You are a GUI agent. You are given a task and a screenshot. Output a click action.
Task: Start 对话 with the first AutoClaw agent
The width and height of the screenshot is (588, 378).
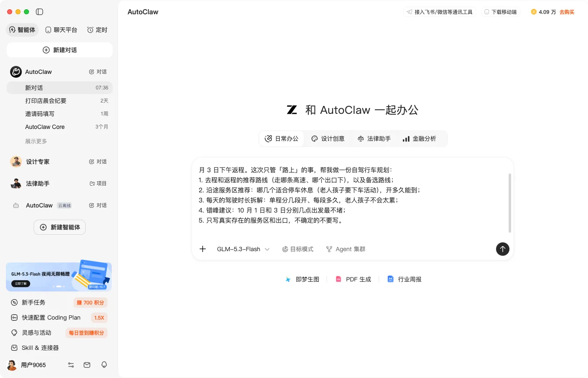point(98,72)
